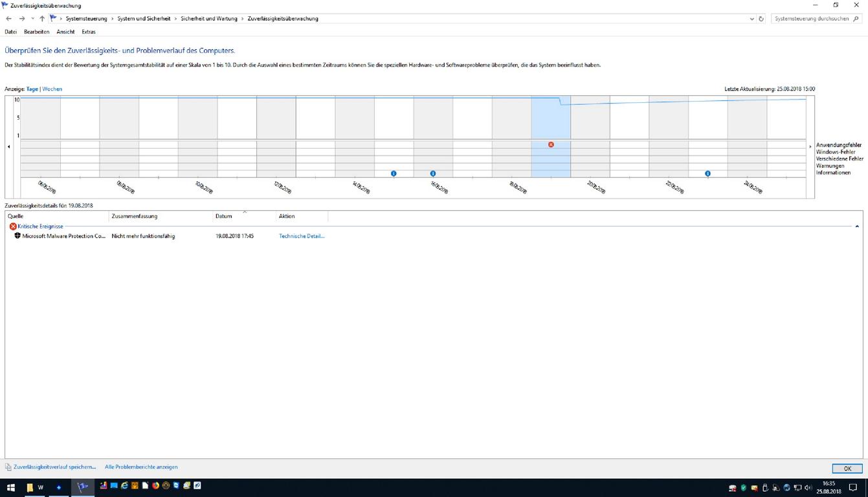Open Firefox from the taskbar
This screenshot has width=868, height=497.
pyautogui.click(x=155, y=486)
